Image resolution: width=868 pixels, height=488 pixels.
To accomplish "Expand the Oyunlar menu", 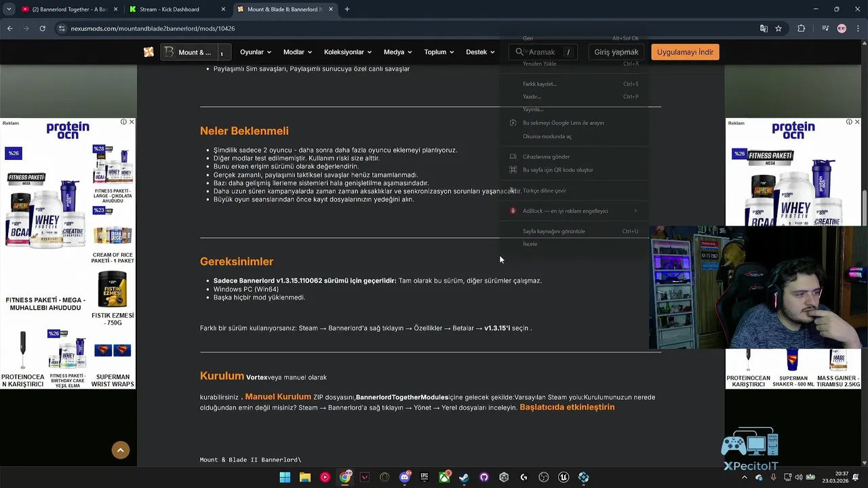I will pyautogui.click(x=256, y=52).
